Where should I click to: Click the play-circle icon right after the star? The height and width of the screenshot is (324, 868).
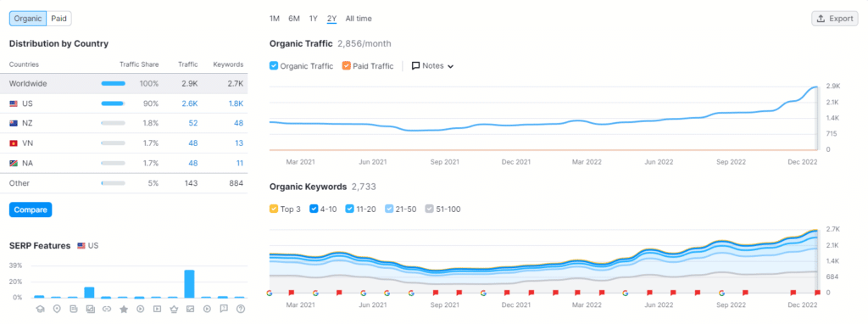[x=140, y=309]
